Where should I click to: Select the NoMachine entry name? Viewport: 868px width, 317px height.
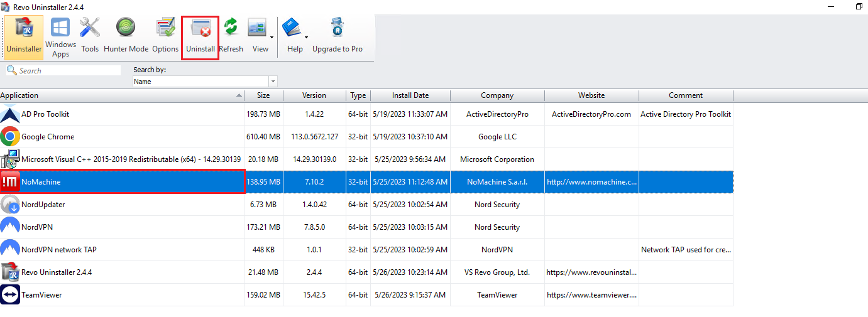coord(41,182)
